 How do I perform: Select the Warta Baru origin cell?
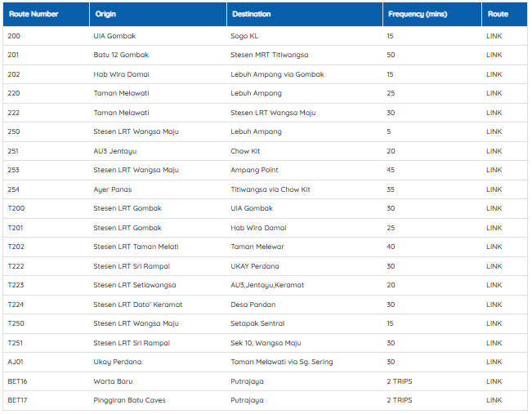coord(113,381)
